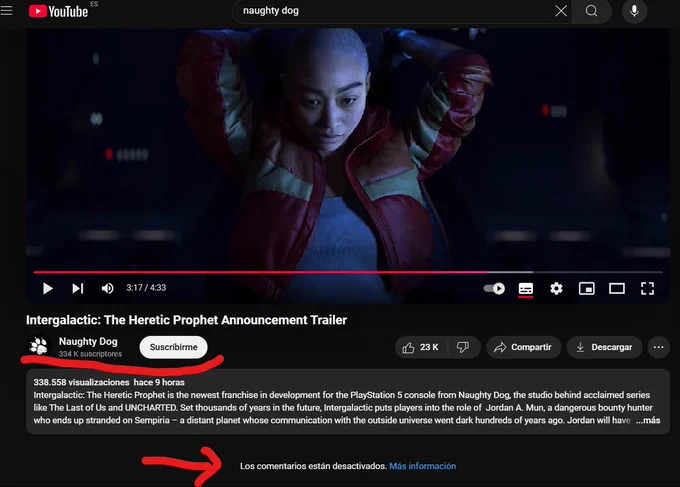Seek on the video progress bar
Screen dimensions: 680x487
pyautogui.click(x=348, y=272)
